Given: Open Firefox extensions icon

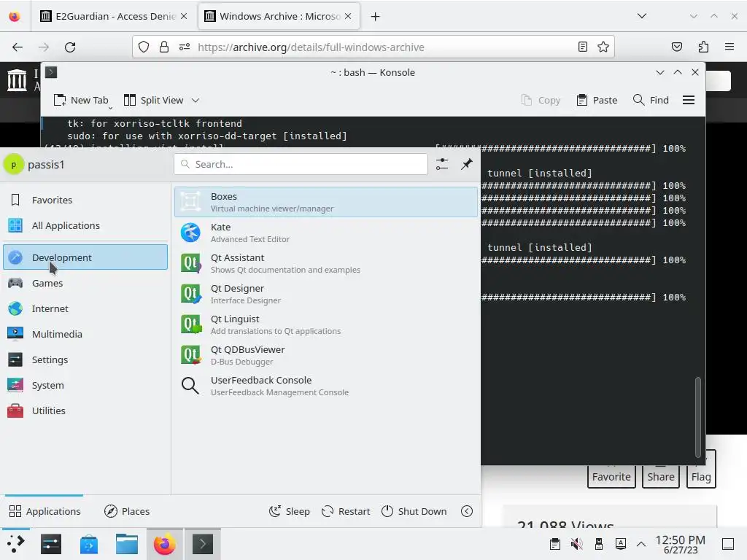Looking at the screenshot, I should [x=703, y=47].
